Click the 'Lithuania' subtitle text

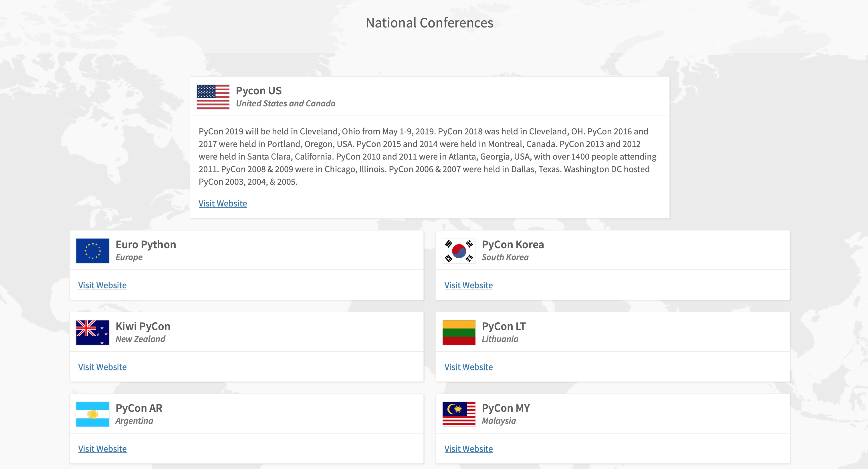pos(500,339)
